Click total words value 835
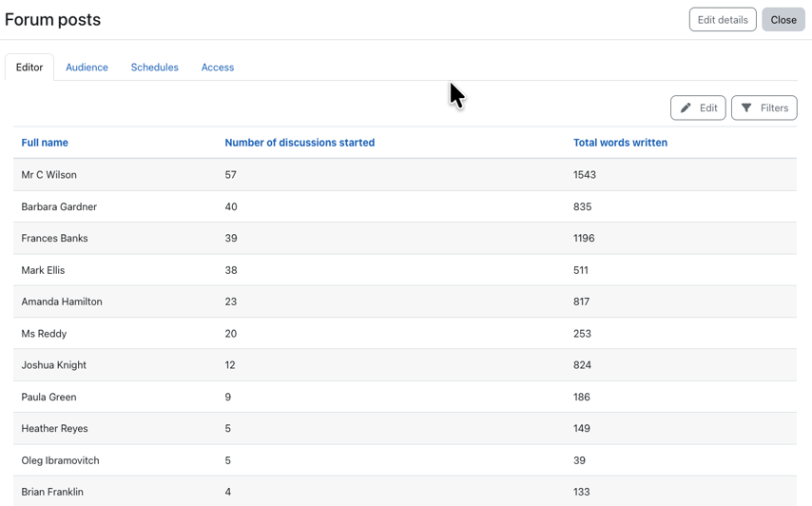Screen dimensions: 812x506 pos(582,206)
